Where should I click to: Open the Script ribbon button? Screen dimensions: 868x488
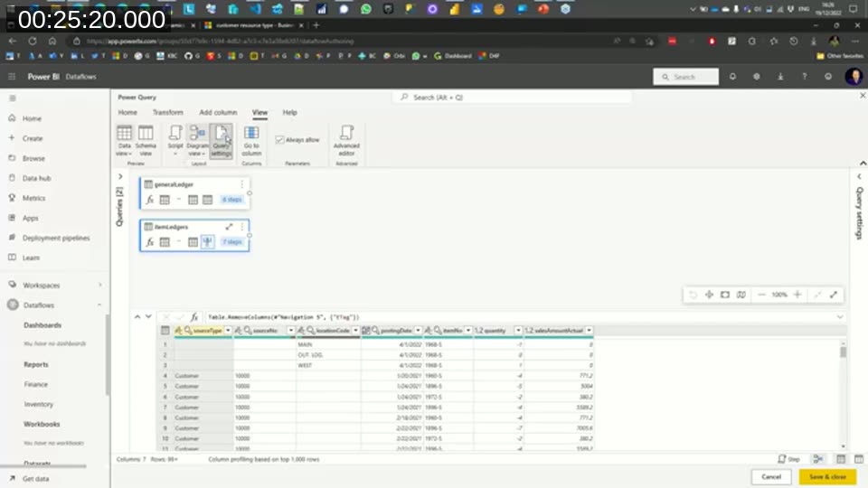[x=175, y=141]
